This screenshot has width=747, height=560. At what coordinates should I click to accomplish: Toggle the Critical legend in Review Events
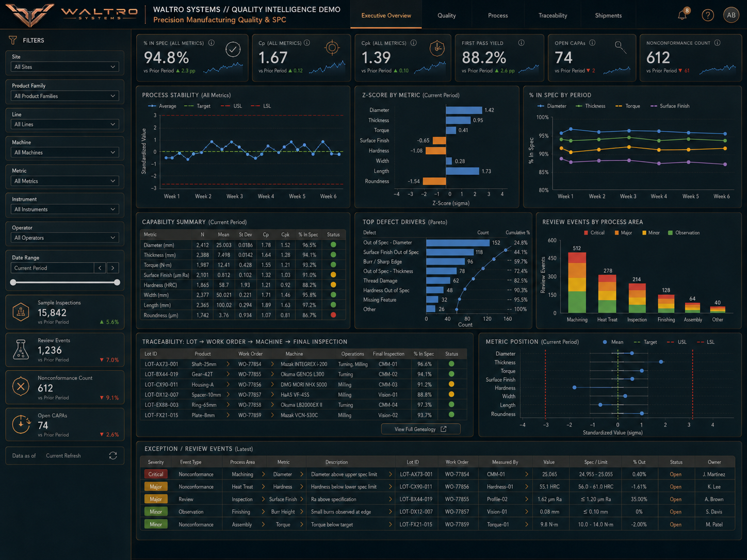point(594,233)
